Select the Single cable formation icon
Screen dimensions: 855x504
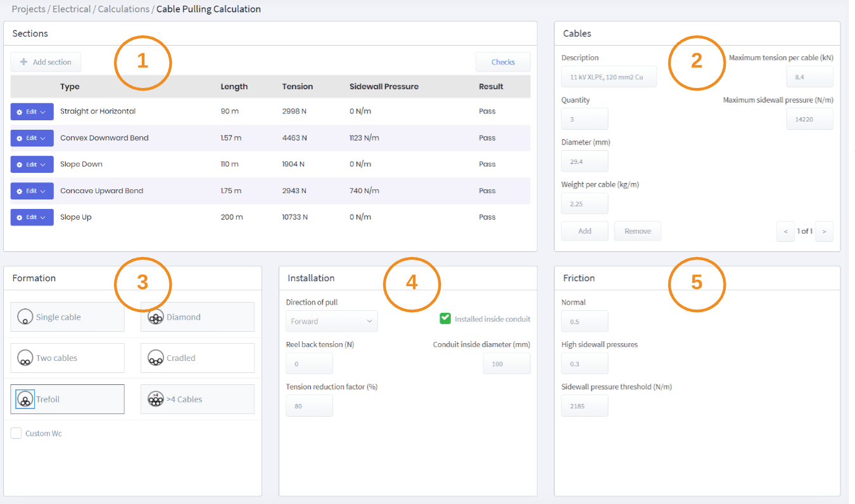click(25, 317)
